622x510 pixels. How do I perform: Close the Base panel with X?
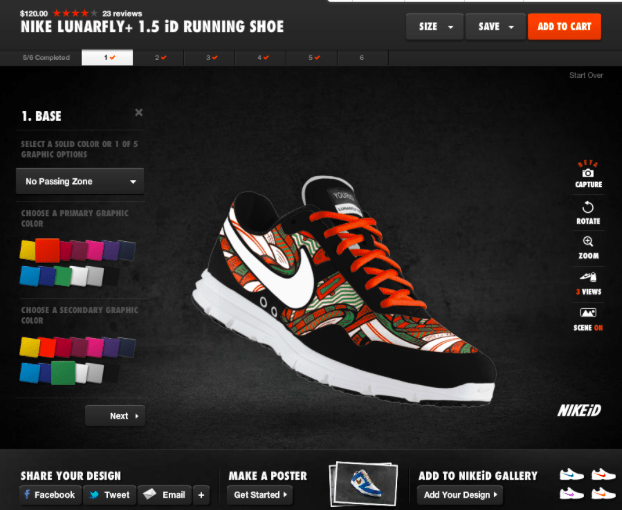tap(139, 113)
